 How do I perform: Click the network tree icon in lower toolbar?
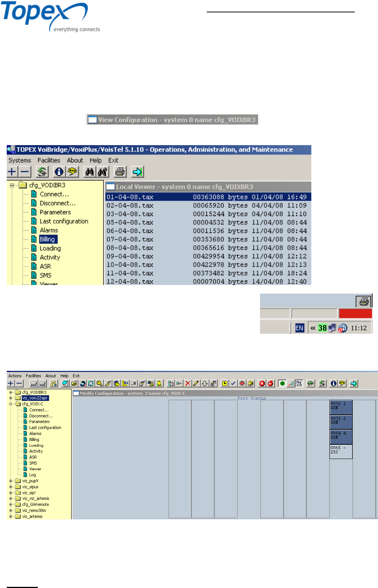tap(53, 383)
